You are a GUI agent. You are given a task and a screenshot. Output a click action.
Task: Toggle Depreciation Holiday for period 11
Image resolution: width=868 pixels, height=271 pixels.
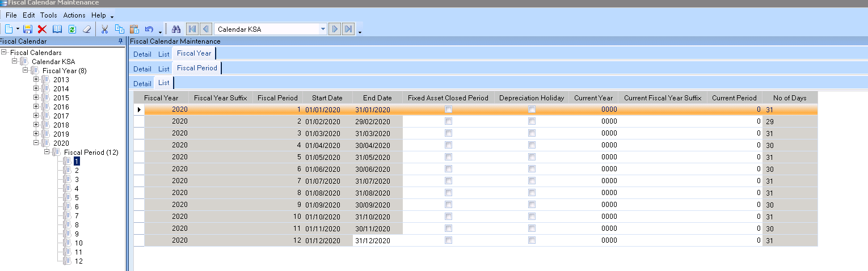(532, 228)
